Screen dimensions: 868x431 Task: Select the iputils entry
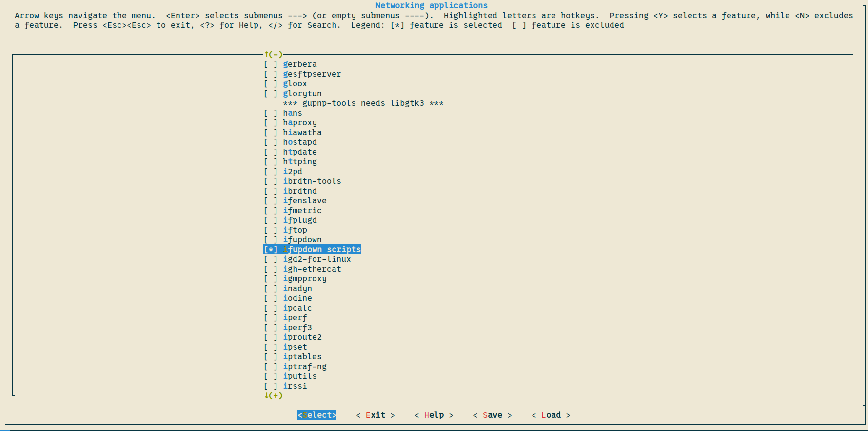pyautogui.click(x=300, y=376)
